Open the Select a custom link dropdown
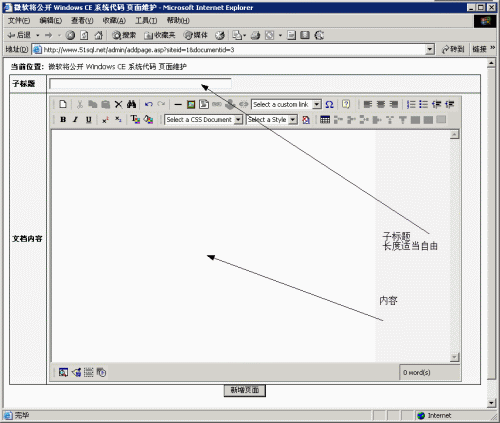The image size is (500, 423). point(286,104)
